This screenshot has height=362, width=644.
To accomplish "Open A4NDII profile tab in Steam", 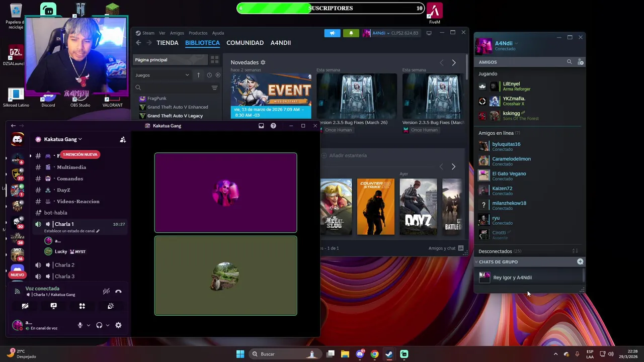I will pyautogui.click(x=281, y=43).
